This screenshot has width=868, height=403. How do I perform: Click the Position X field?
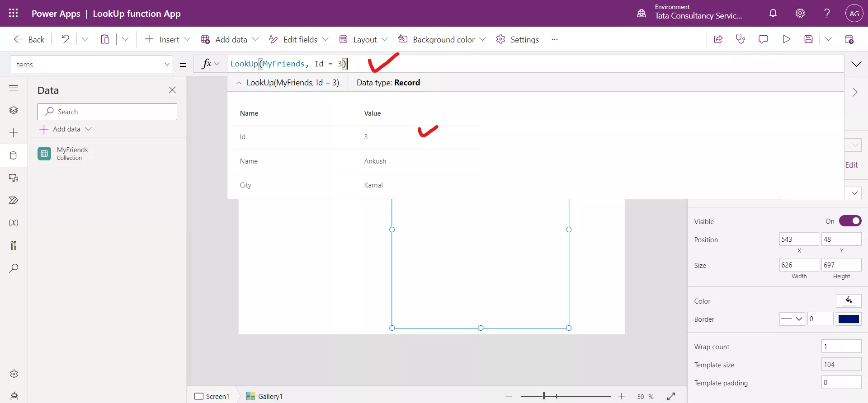coord(799,239)
